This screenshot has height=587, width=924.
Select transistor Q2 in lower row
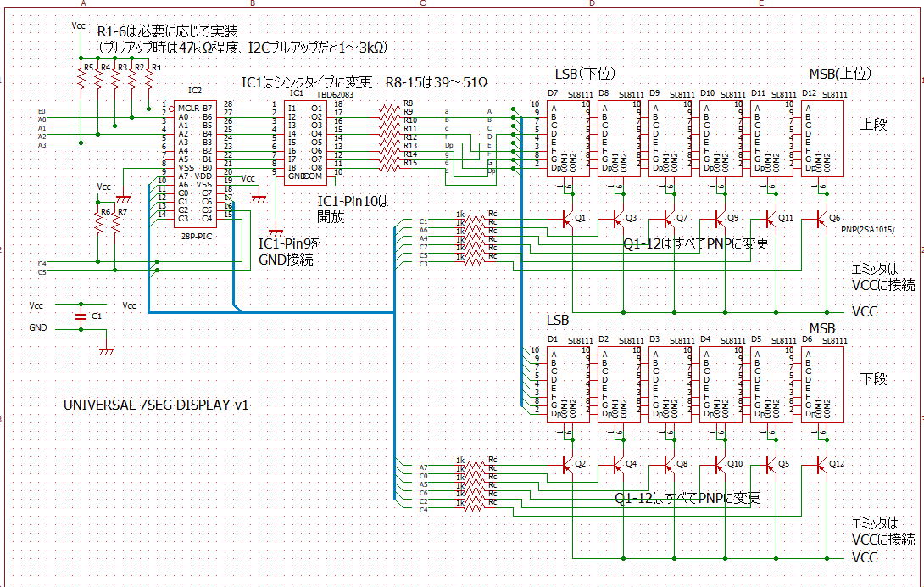point(568,465)
